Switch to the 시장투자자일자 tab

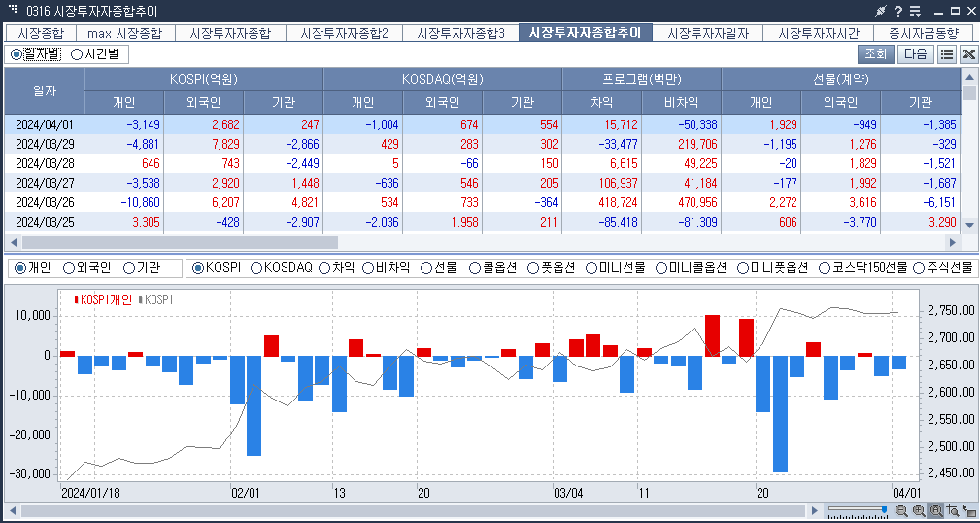708,33
